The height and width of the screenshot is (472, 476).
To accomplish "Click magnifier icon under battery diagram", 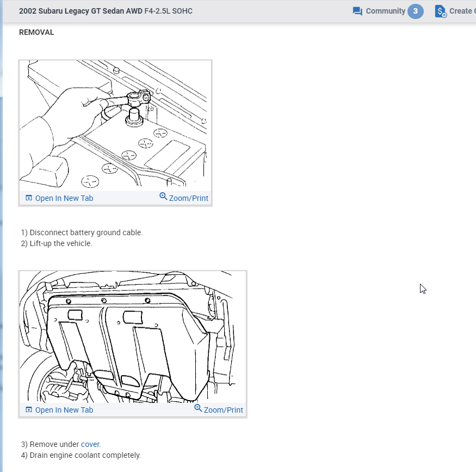I will click(x=163, y=196).
